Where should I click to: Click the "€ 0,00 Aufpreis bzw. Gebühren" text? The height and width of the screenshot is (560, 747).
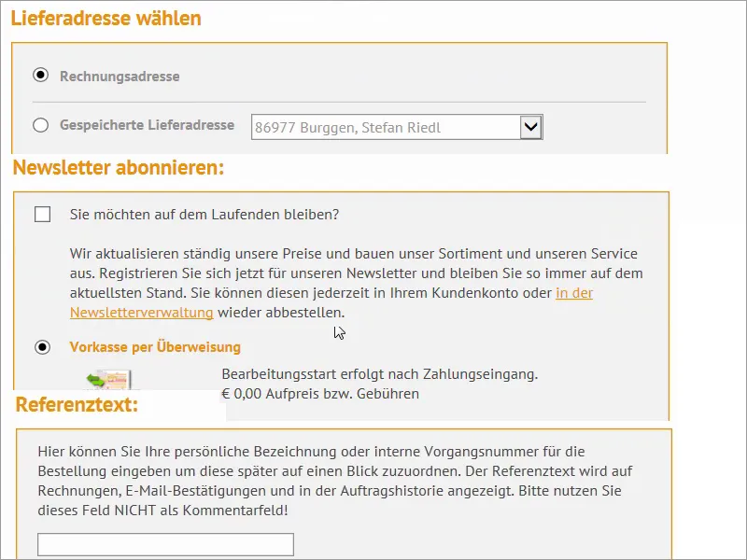pos(320,394)
